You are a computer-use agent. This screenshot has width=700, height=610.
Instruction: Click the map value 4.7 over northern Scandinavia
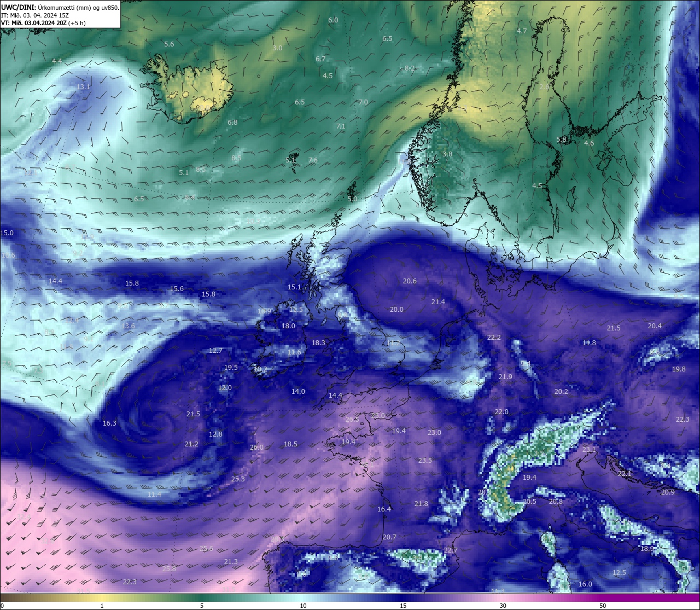[522, 31]
